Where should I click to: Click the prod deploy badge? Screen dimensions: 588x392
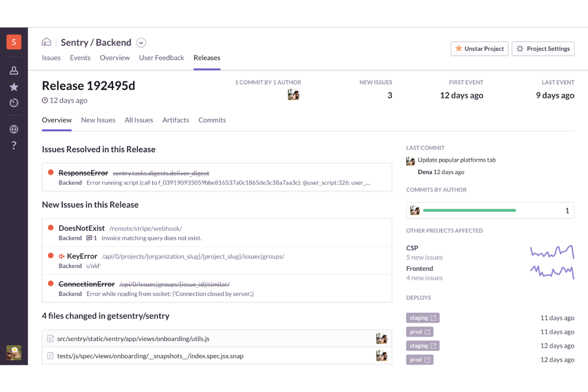click(419, 331)
